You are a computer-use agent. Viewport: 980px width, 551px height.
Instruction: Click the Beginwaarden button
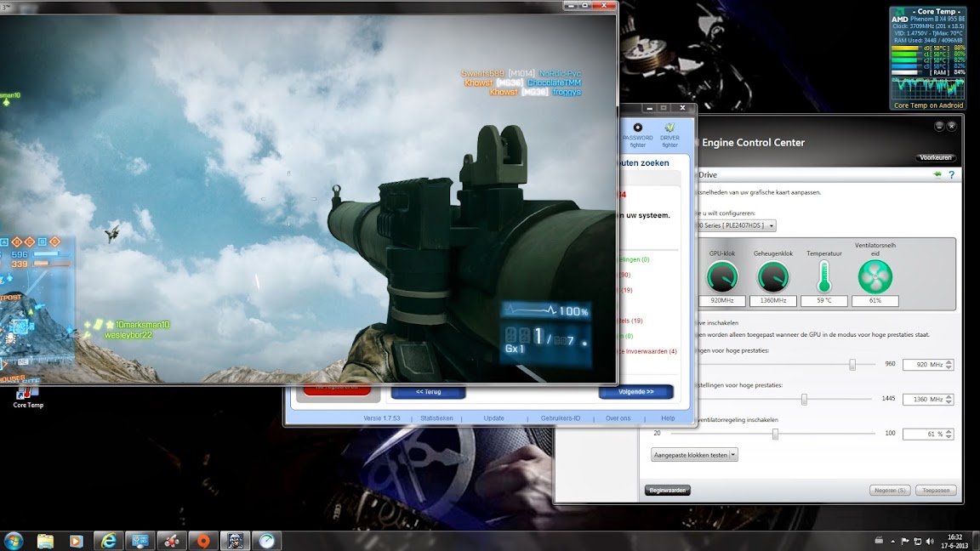pos(668,491)
